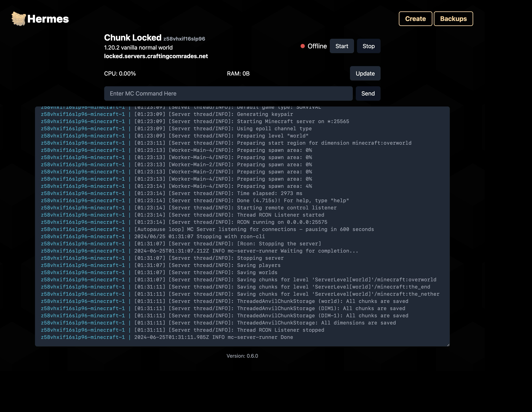Click the red Offline status indicator
Image resolution: width=532 pixels, height=412 pixels.
(303, 46)
